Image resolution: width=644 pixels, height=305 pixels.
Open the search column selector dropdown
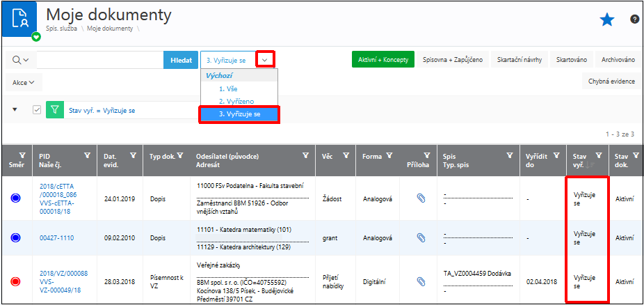[x=20, y=60]
